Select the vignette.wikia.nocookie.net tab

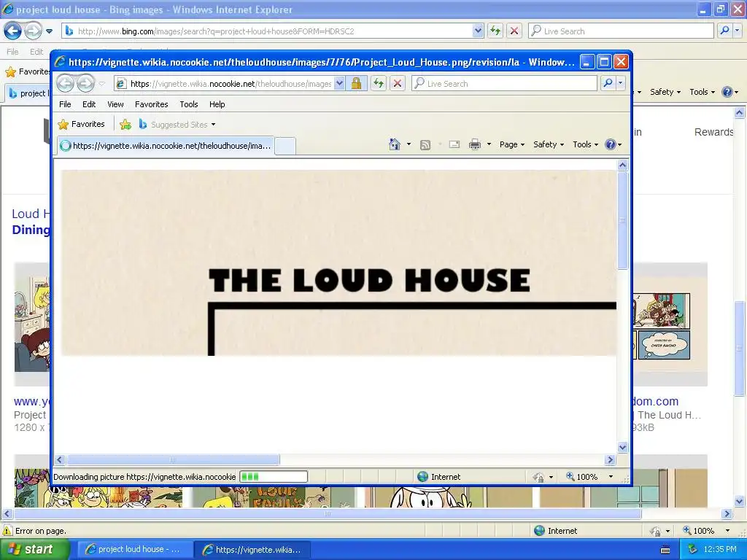(166, 146)
